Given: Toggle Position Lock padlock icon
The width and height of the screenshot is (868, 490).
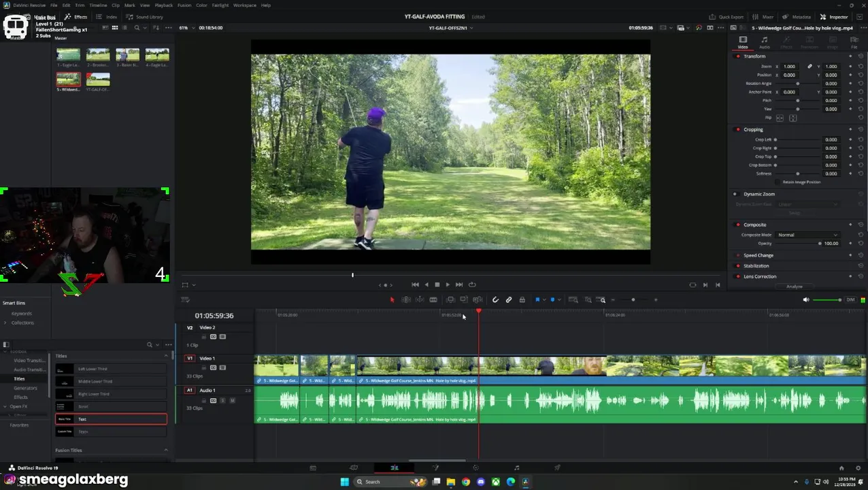Looking at the screenshot, I should (x=522, y=299).
